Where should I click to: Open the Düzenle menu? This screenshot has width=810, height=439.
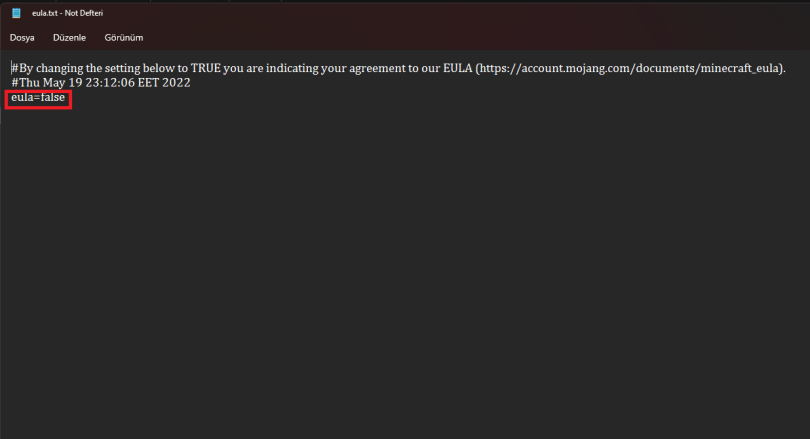point(69,38)
